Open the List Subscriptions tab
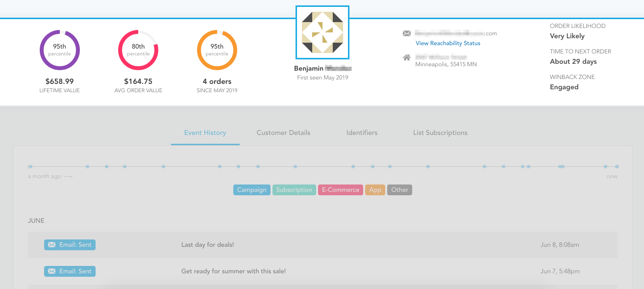Screen dimensions: 644x289 (440, 132)
